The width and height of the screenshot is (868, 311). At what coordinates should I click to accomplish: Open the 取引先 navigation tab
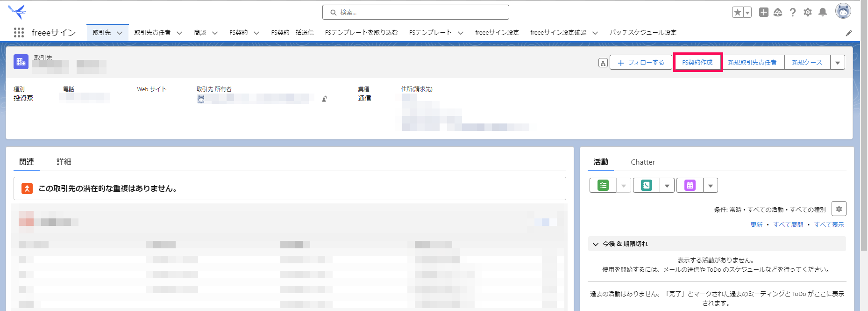tap(102, 33)
